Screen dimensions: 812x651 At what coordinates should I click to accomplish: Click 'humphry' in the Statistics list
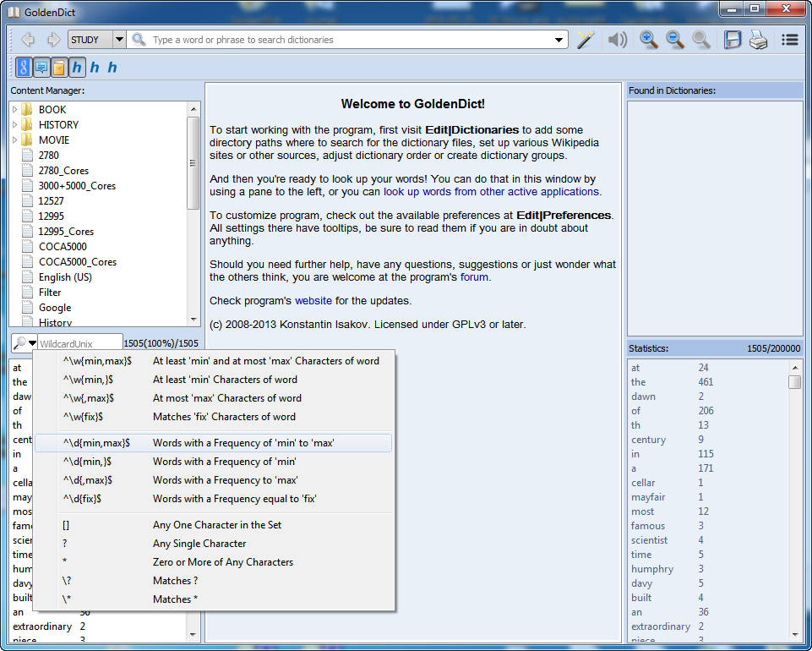point(652,569)
